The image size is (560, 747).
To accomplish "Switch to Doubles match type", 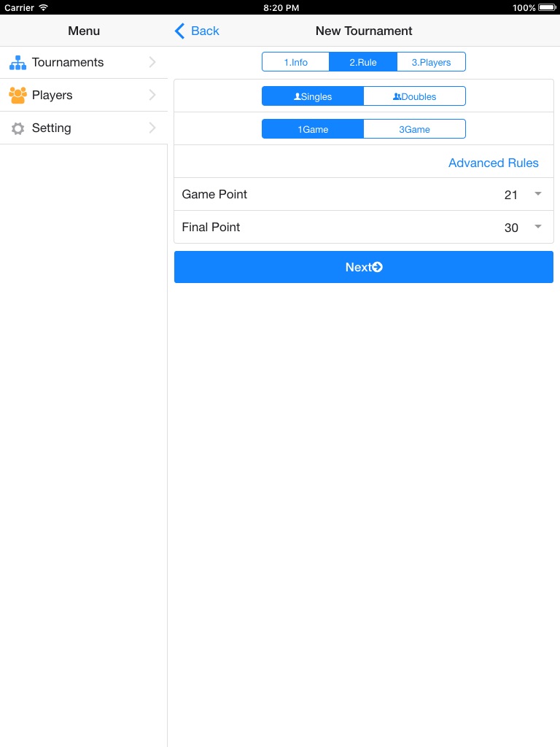I will pyautogui.click(x=414, y=96).
